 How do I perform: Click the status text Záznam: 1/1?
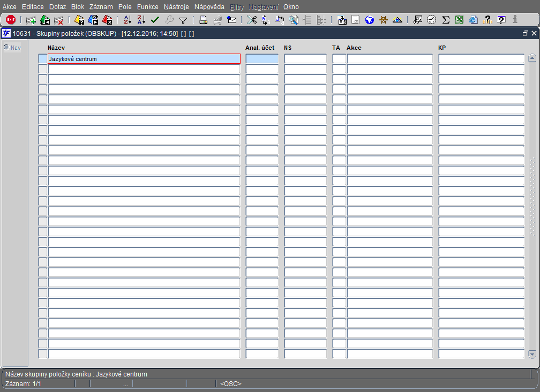(x=23, y=384)
